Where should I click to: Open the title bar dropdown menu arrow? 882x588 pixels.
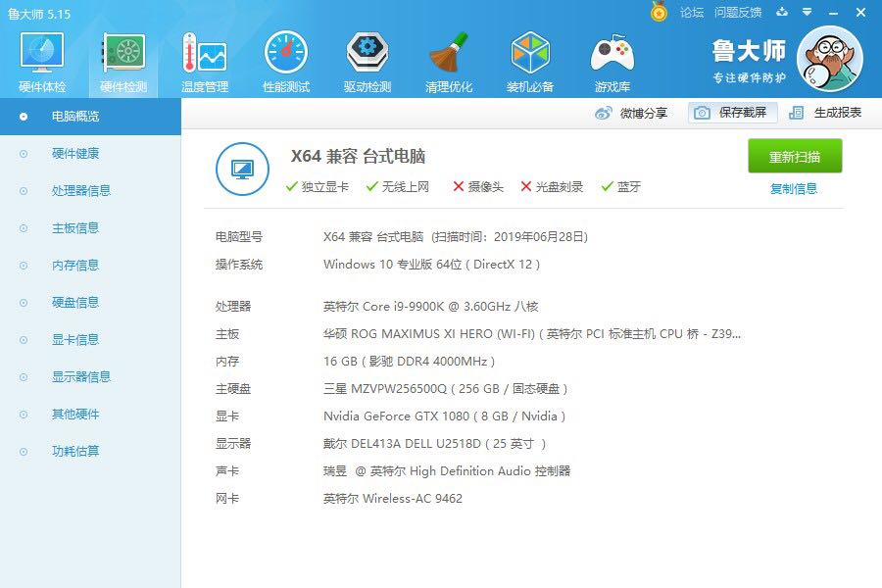[808, 12]
